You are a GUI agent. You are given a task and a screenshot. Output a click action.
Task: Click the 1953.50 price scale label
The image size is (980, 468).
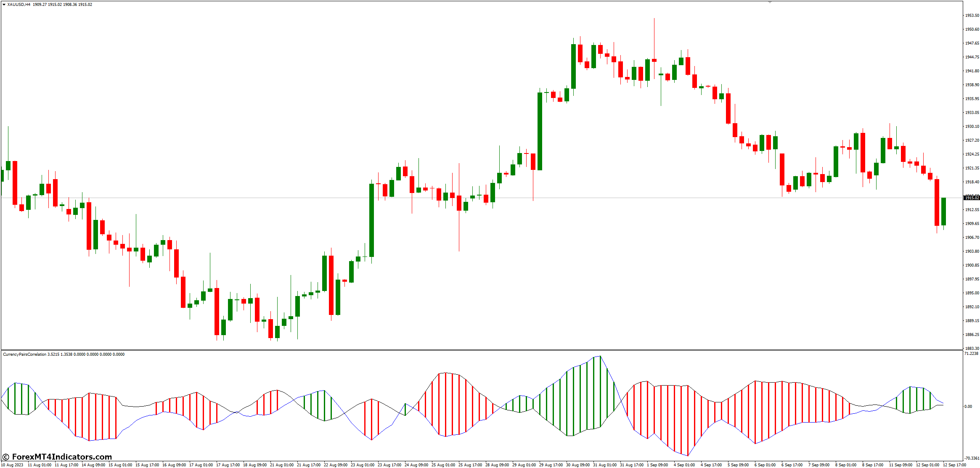coord(972,16)
